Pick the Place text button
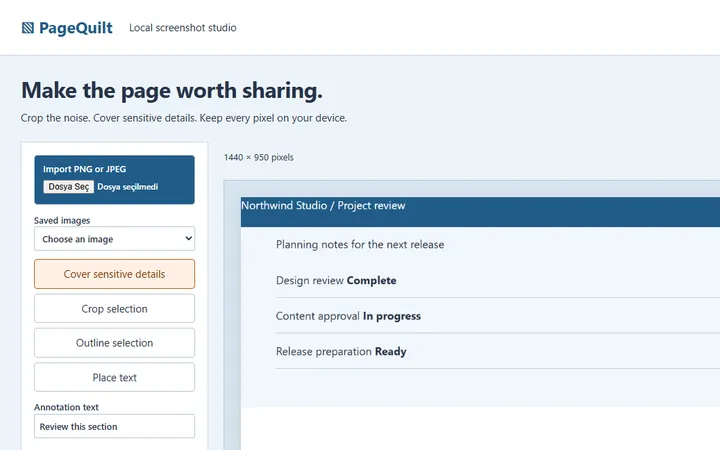 114,377
